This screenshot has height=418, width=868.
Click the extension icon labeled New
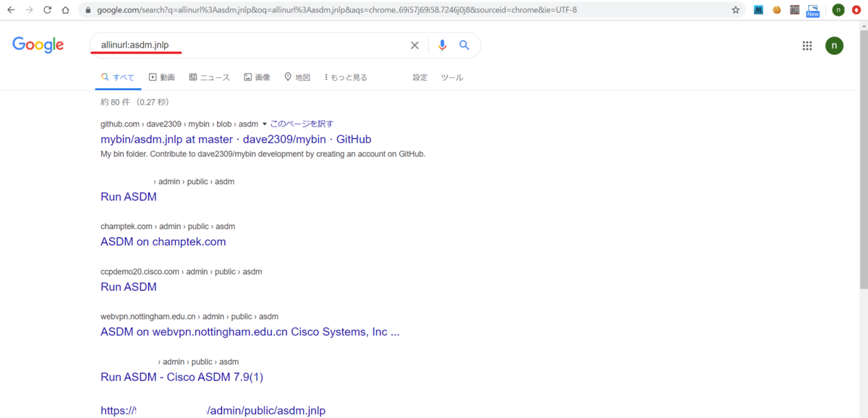[x=812, y=10]
